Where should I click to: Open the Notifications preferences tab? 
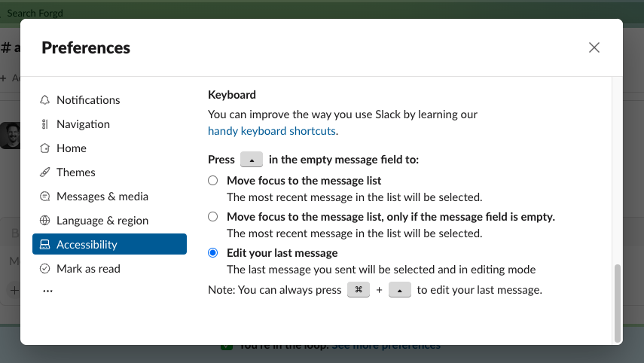pos(109,99)
